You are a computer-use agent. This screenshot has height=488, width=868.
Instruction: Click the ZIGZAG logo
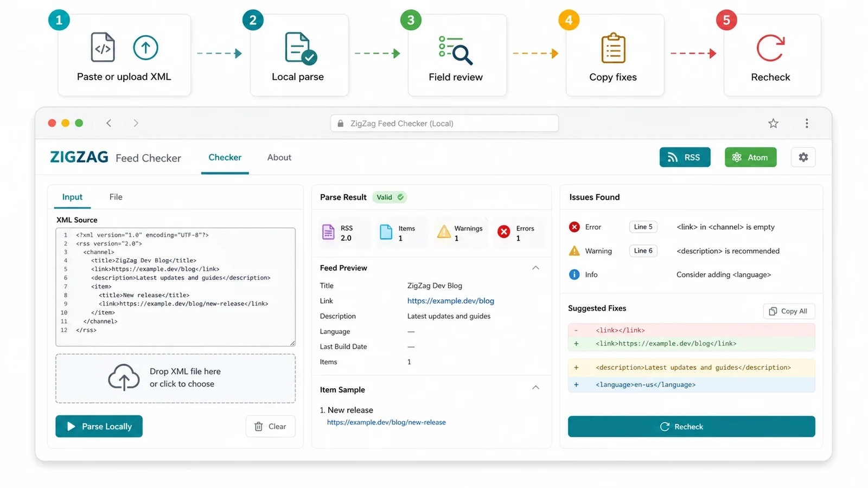click(79, 157)
